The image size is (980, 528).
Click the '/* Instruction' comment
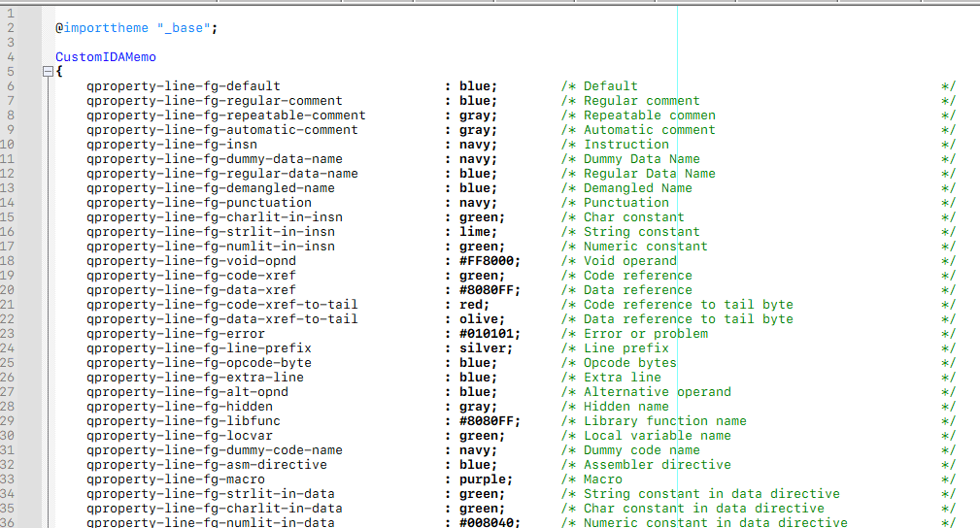click(615, 145)
